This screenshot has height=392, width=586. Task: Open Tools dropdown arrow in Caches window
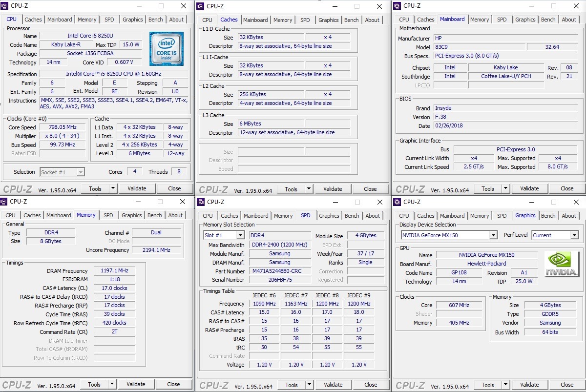click(309, 189)
